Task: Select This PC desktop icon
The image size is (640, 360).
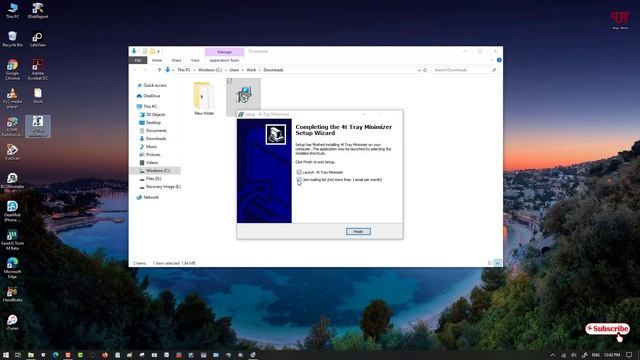Action: coord(12,11)
